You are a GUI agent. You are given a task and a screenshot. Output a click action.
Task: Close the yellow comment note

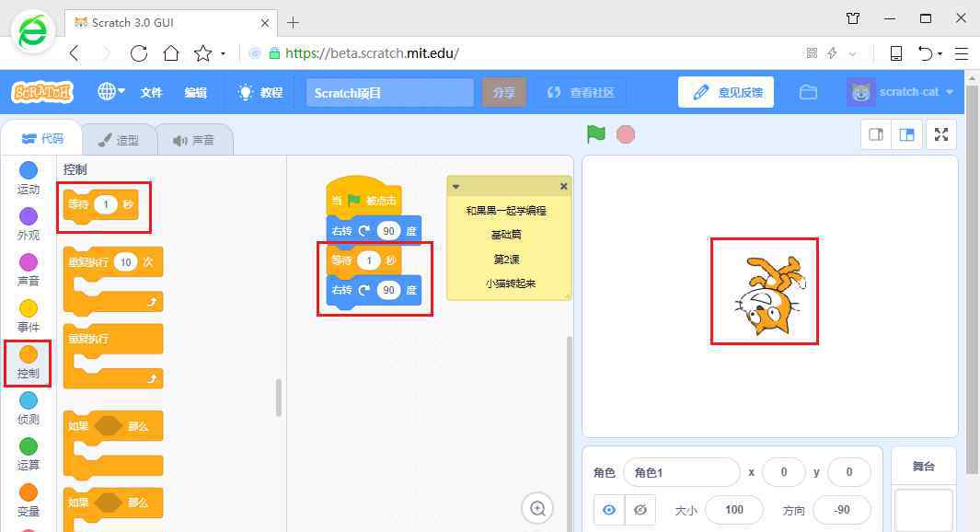pos(563,186)
